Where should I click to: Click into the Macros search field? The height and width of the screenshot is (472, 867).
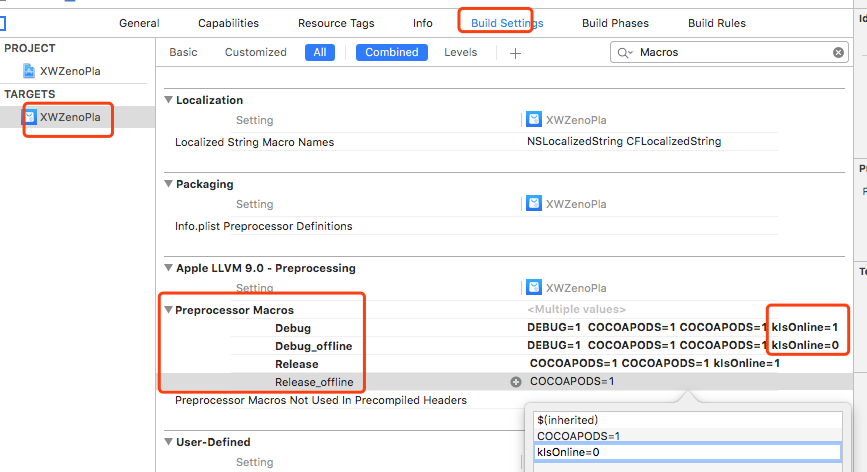point(729,53)
